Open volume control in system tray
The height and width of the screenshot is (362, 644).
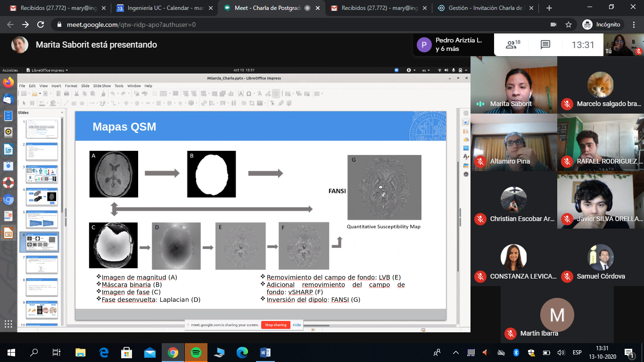point(561,353)
